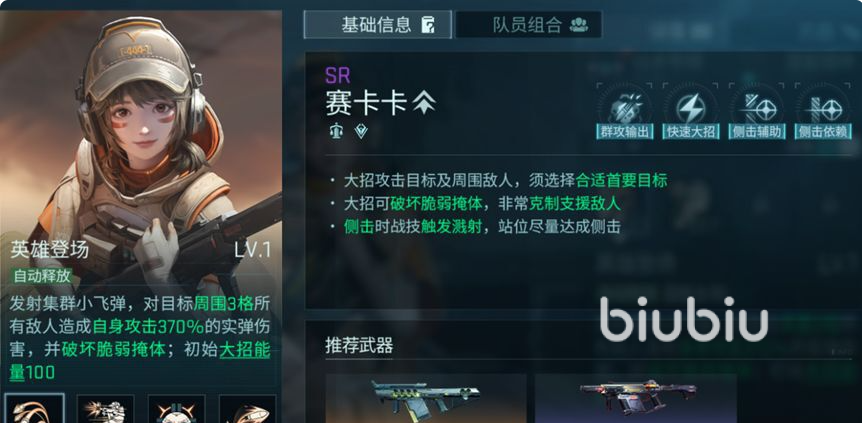
Task: Click the 群攻输出 trait icon
Action: click(625, 109)
